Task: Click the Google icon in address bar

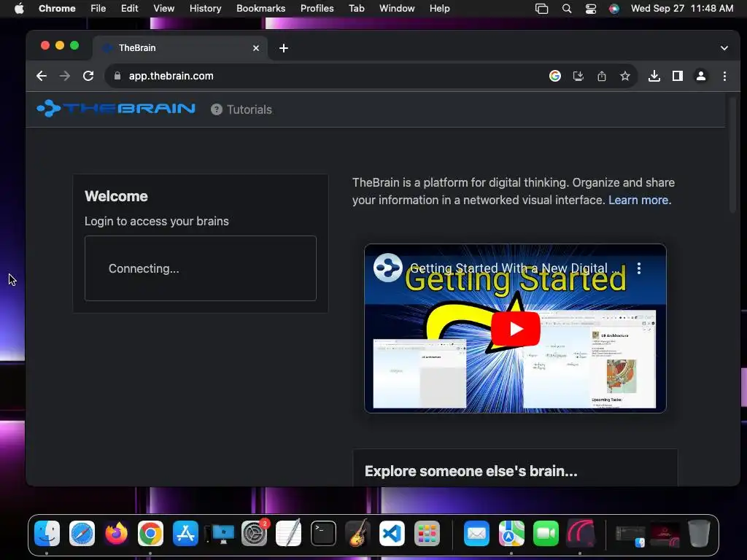Action: (x=555, y=76)
